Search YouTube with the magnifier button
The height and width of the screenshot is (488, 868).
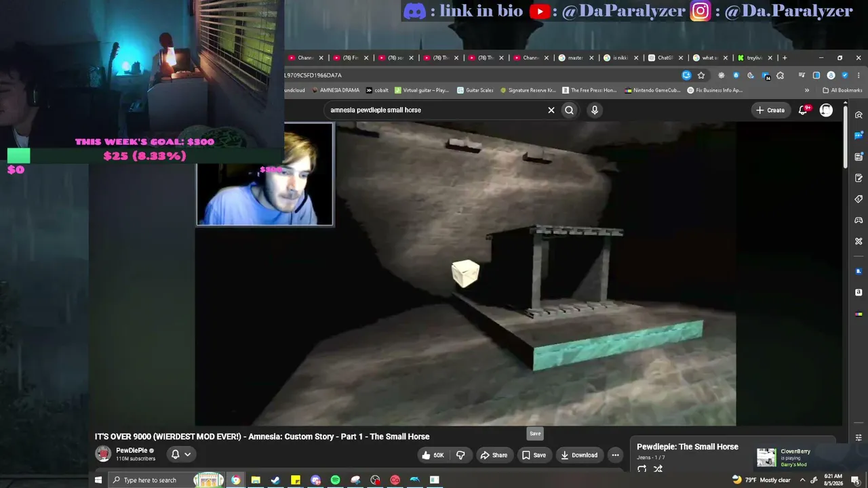(x=569, y=110)
